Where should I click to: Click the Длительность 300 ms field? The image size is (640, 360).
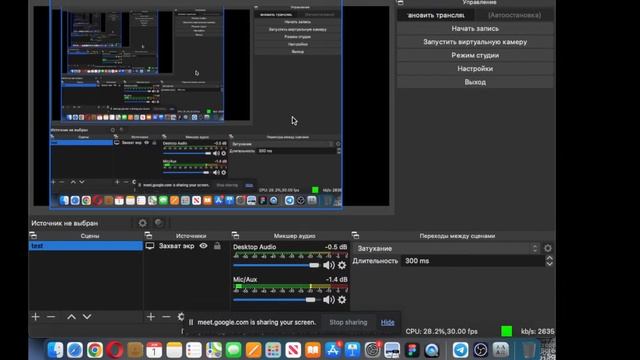473,261
